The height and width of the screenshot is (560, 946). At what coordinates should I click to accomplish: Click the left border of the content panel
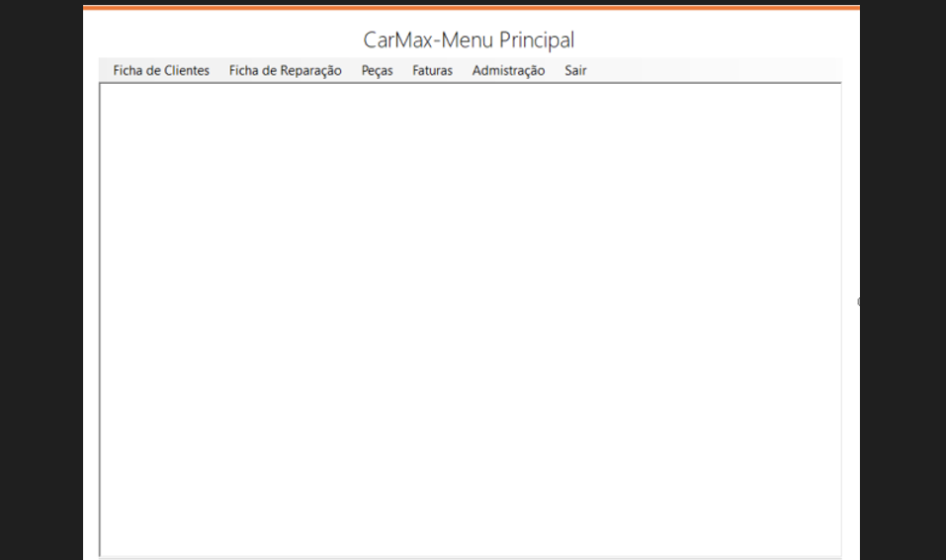(x=100, y=319)
